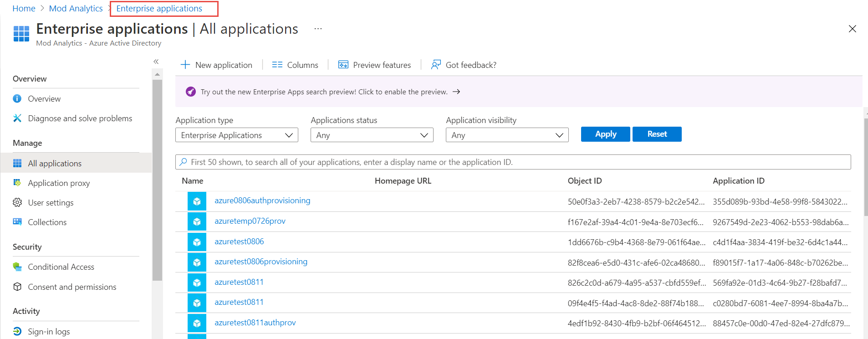The width and height of the screenshot is (868, 339).
Task: Click the New application toolbar label
Action: click(x=224, y=65)
